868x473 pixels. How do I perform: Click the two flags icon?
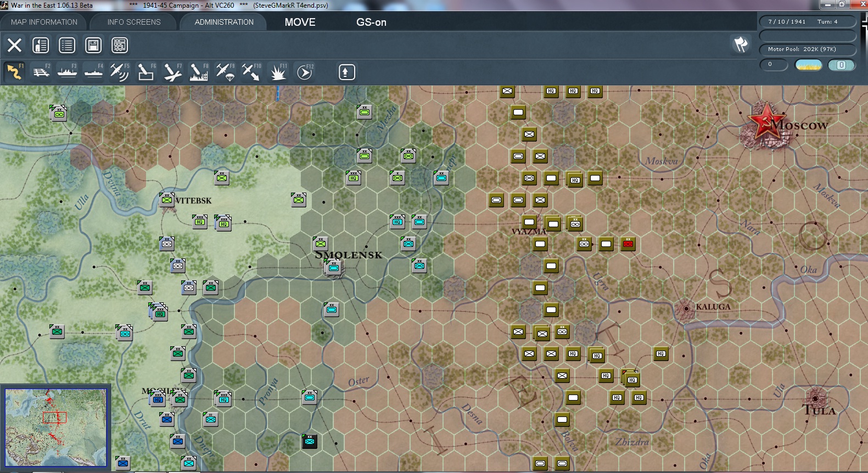coord(741,44)
